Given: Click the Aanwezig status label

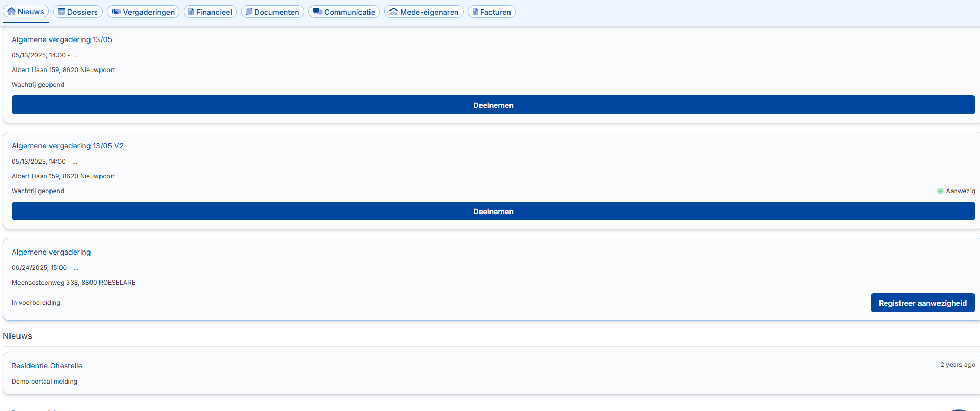Looking at the screenshot, I should click(961, 191).
